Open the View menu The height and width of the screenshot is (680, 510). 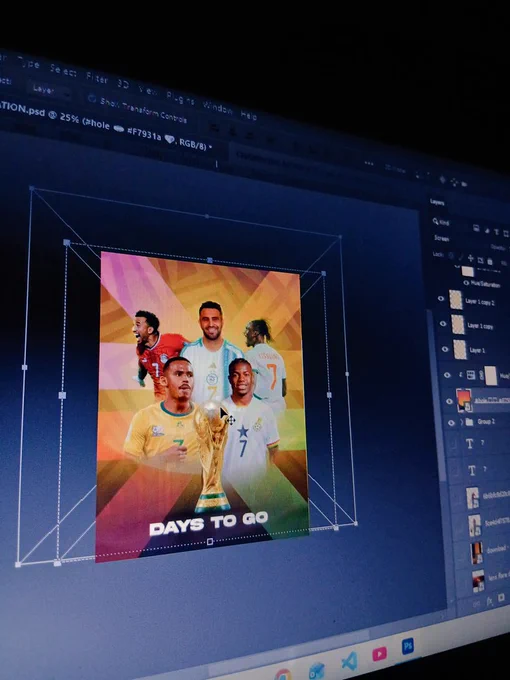[147, 89]
